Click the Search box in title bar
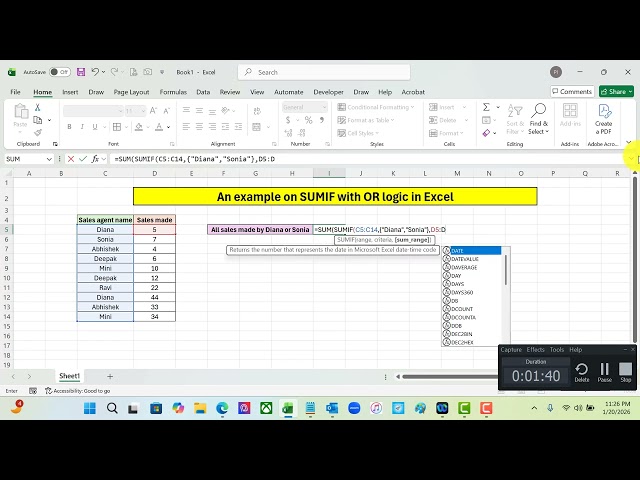 pos(324,72)
